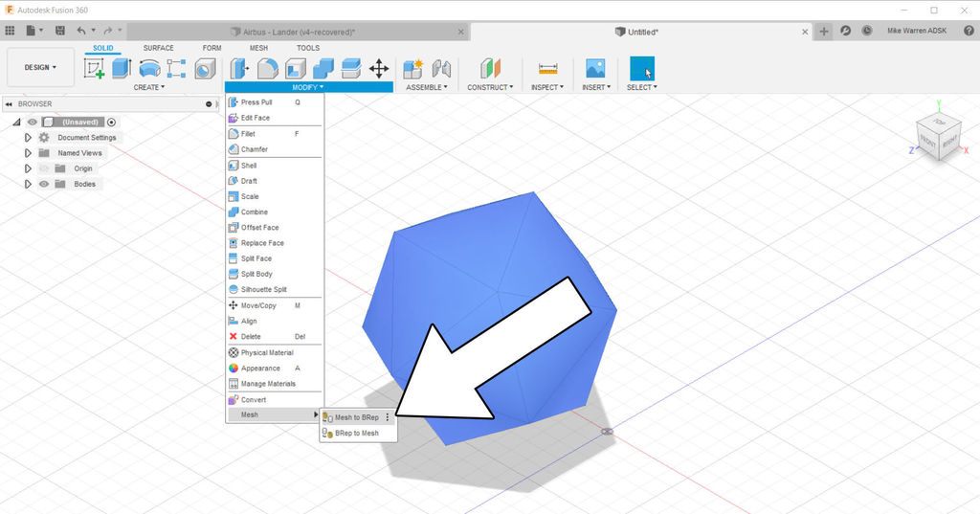The image size is (980, 514).
Task: Open options dots beside Mesh to BRep
Action: point(388,417)
